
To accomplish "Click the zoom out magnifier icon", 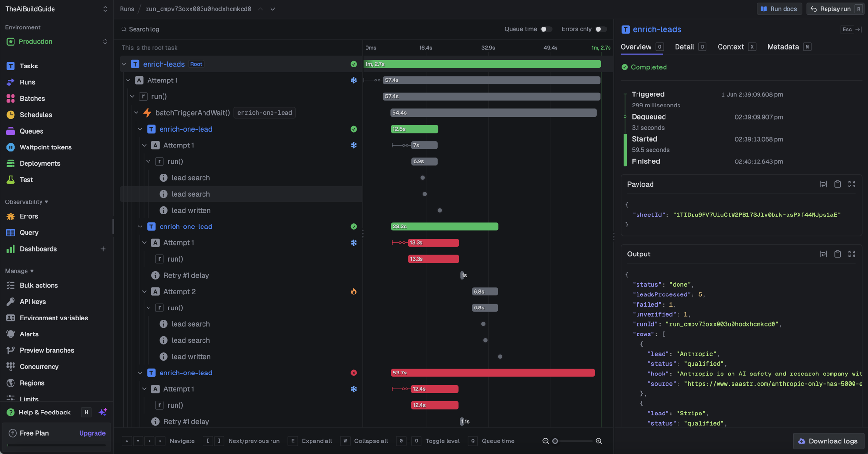I will (546, 441).
